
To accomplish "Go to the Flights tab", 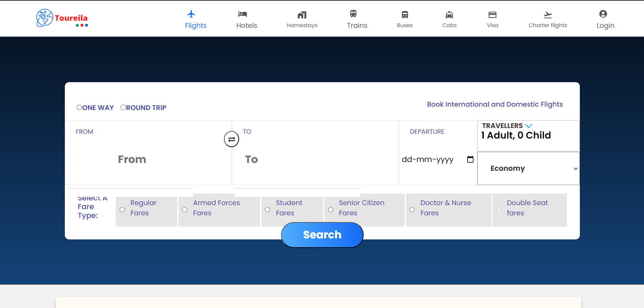I will [x=196, y=19].
